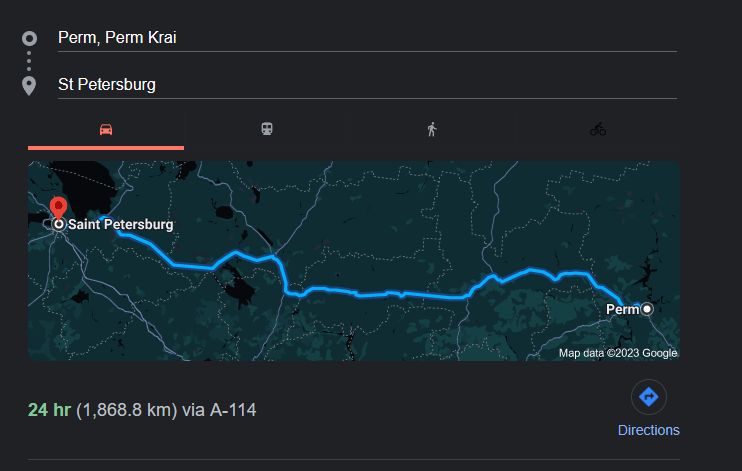
Task: Click the green '24 hr' travel time
Action: (50, 410)
